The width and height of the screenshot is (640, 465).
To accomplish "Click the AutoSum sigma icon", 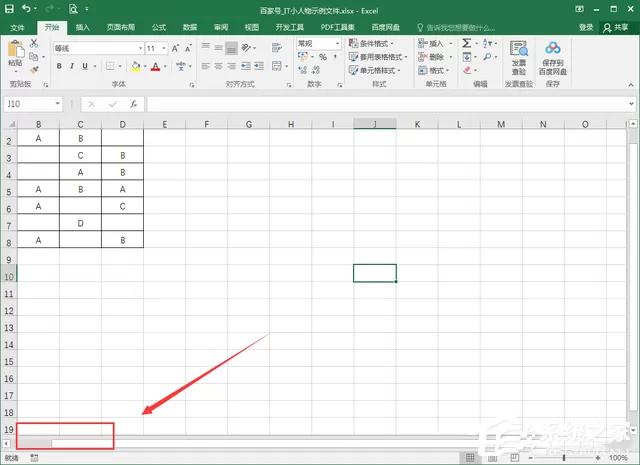I will pos(467,43).
